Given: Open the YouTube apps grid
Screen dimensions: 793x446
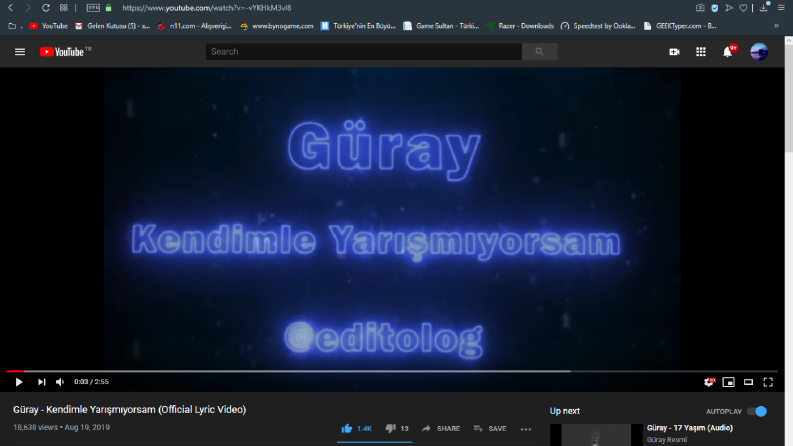Looking at the screenshot, I should (x=700, y=52).
